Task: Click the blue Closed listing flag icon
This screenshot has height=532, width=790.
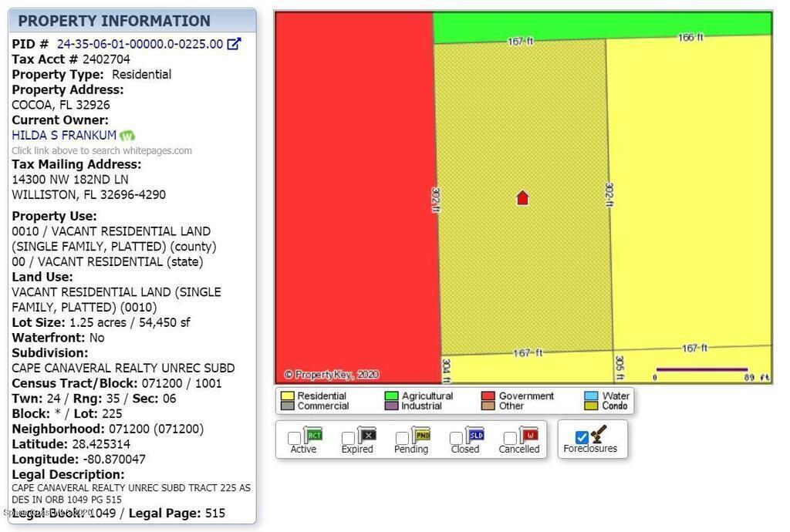Action: coord(475,435)
